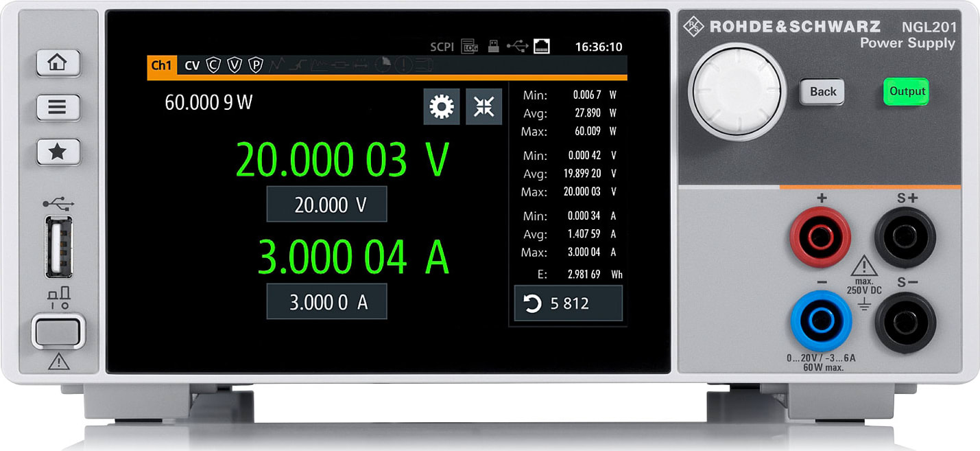Open channel settings with the gear icon
Image resolution: width=980 pixels, height=451 pixels.
442,106
